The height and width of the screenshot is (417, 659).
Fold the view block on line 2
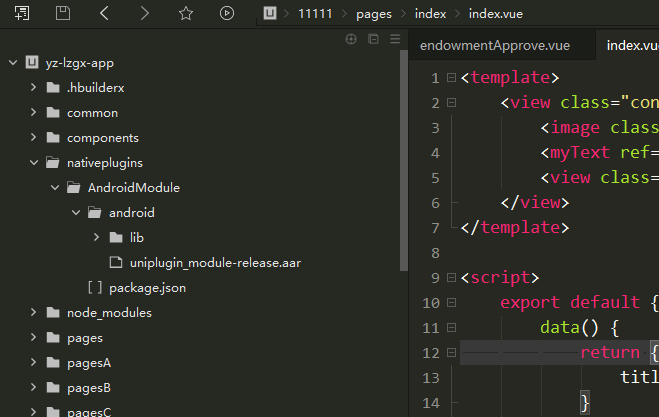[x=451, y=103]
